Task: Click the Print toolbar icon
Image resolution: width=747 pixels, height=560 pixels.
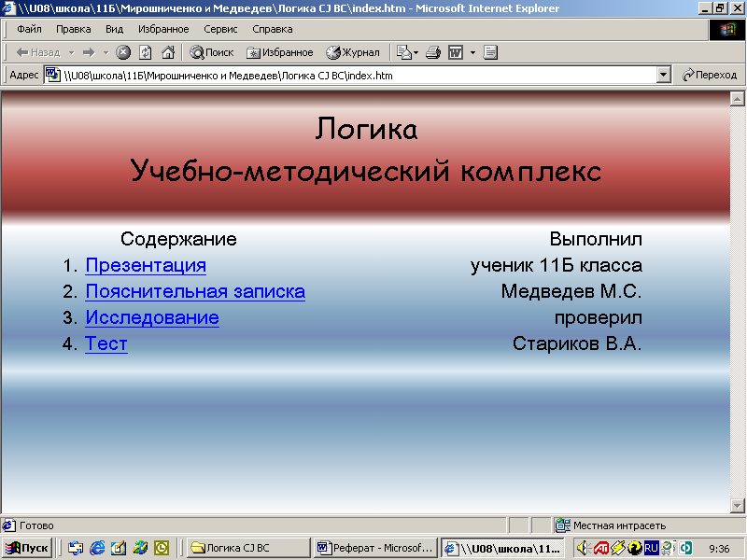Action: point(433,52)
